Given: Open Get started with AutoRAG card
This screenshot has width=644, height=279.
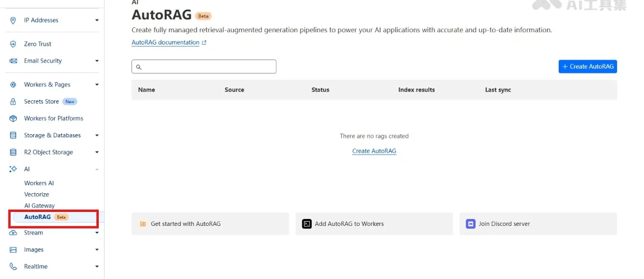Looking at the screenshot, I should [210, 224].
